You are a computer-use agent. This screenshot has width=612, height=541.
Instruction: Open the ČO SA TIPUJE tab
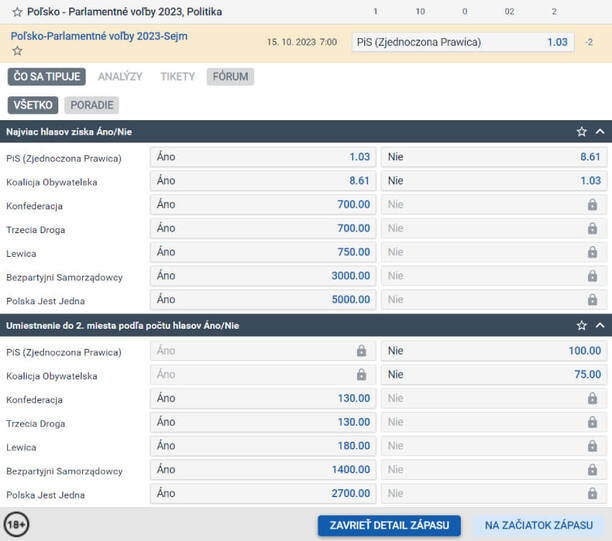coord(46,77)
